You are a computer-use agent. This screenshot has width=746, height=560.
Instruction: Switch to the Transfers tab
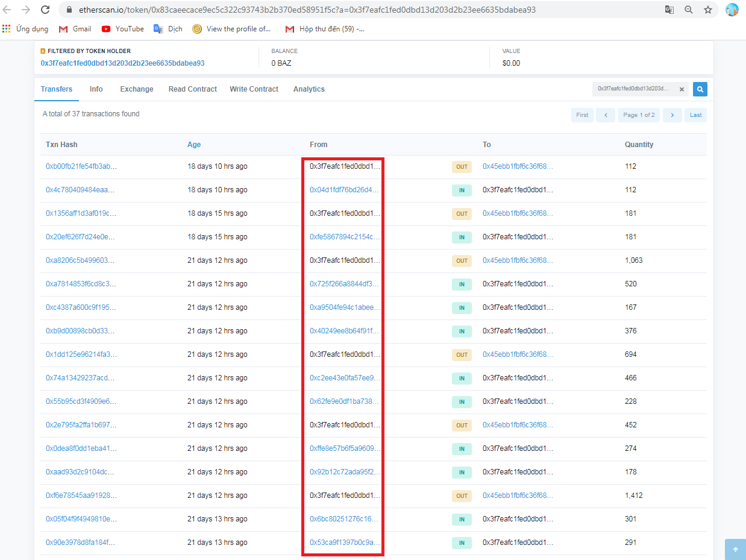57,89
